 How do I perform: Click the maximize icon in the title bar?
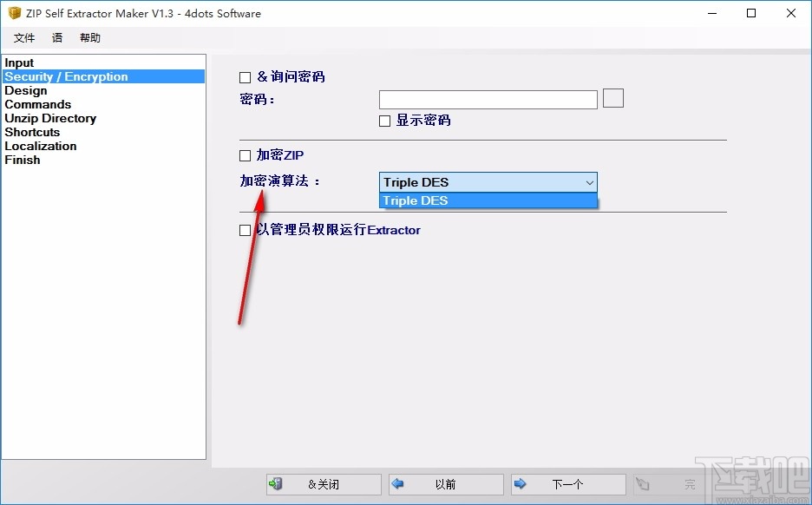click(x=751, y=13)
